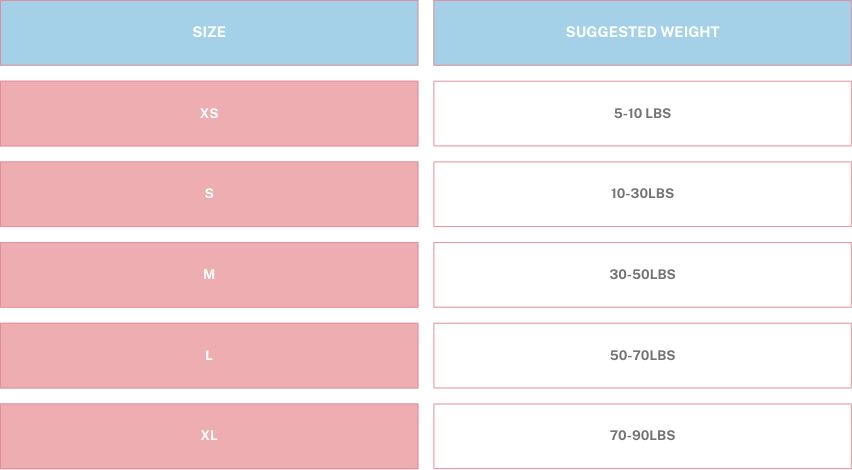Screen dimensions: 852x470
Task: Pick the pink swatch labeled XS
Action: coord(209,114)
